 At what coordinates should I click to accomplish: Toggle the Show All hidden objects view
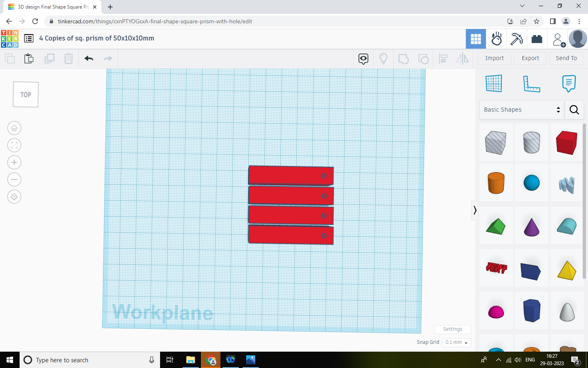(x=363, y=58)
